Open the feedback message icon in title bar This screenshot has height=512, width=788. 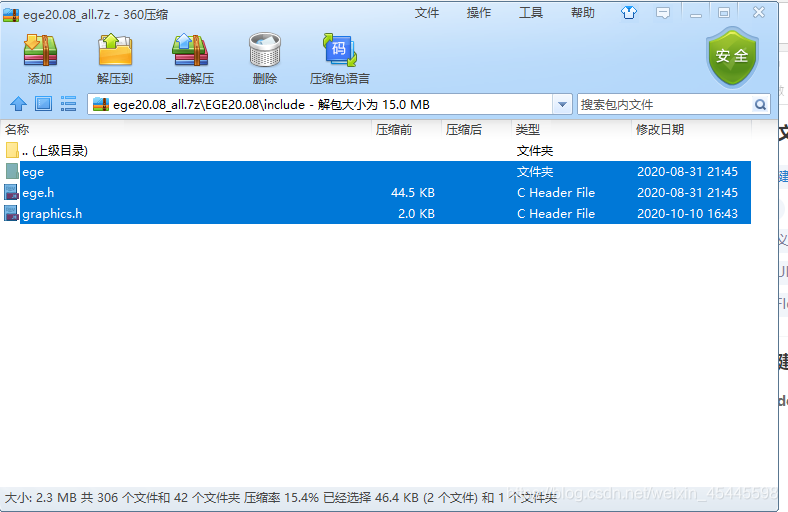(x=663, y=13)
